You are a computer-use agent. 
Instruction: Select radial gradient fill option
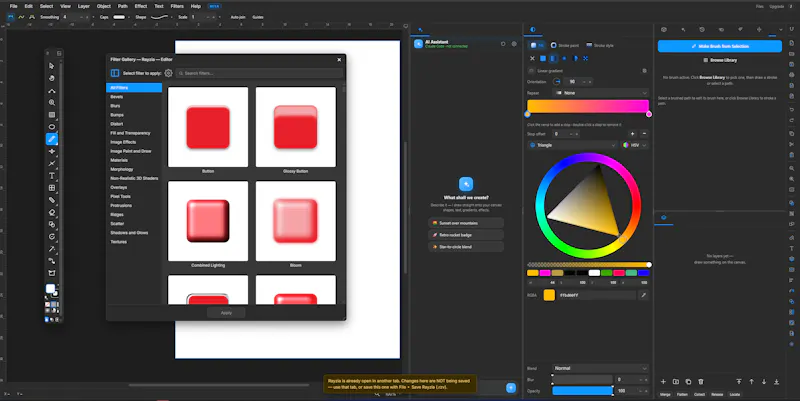[564, 59]
